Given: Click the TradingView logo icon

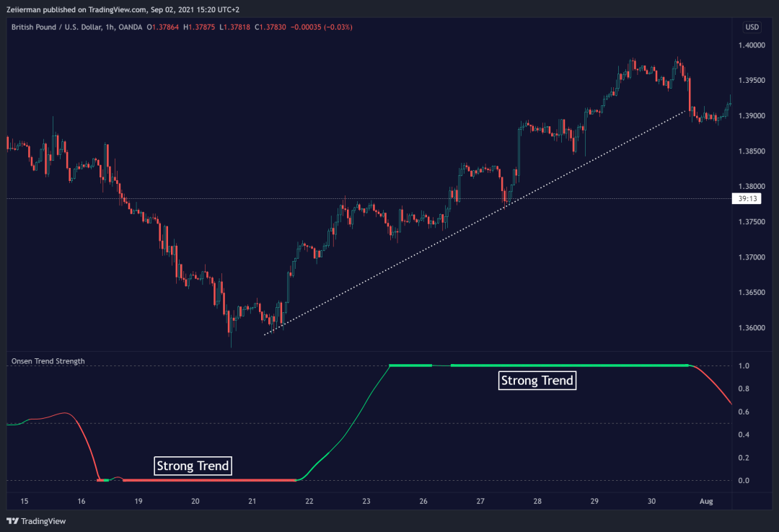Looking at the screenshot, I should click(x=12, y=521).
